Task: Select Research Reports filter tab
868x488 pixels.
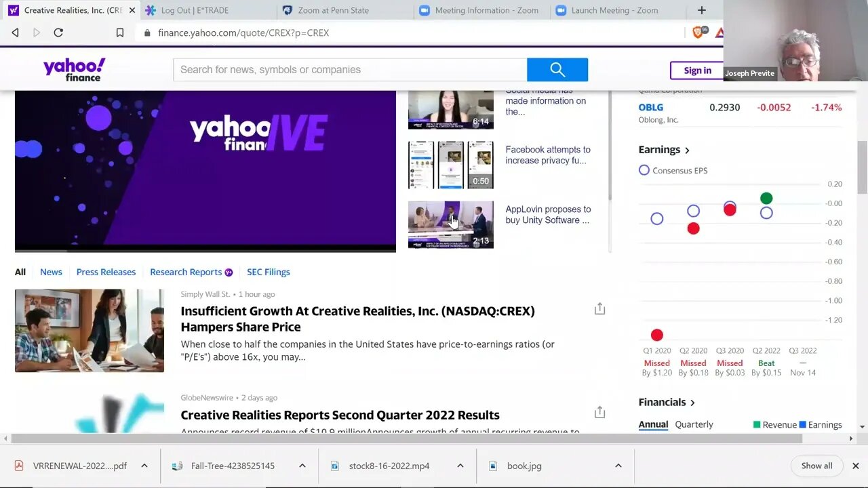Action: (186, 272)
